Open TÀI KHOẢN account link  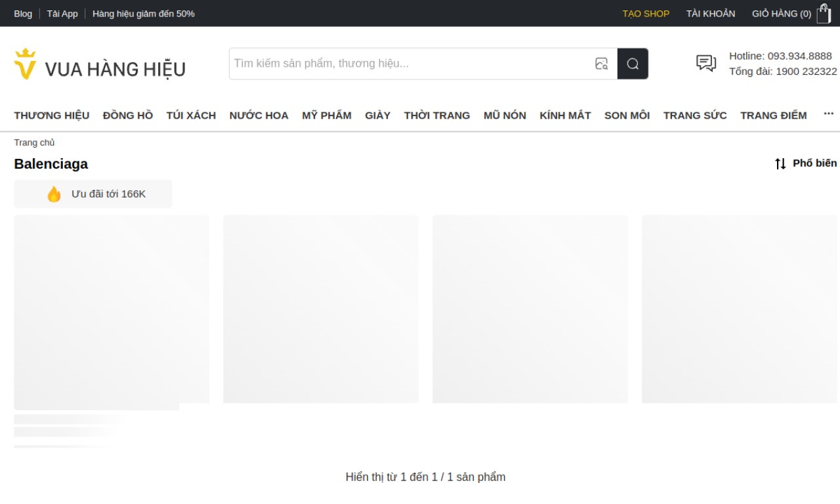coord(711,14)
